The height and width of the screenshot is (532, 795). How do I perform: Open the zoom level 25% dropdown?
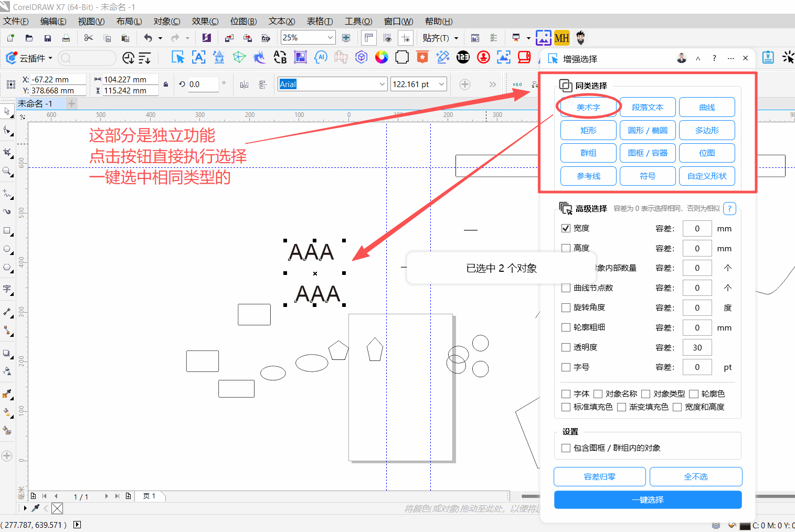click(330, 38)
